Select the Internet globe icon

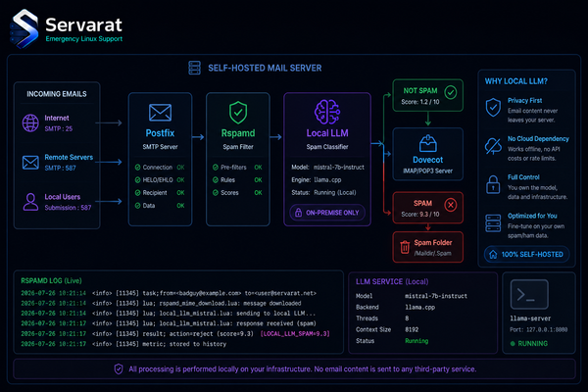30,123
